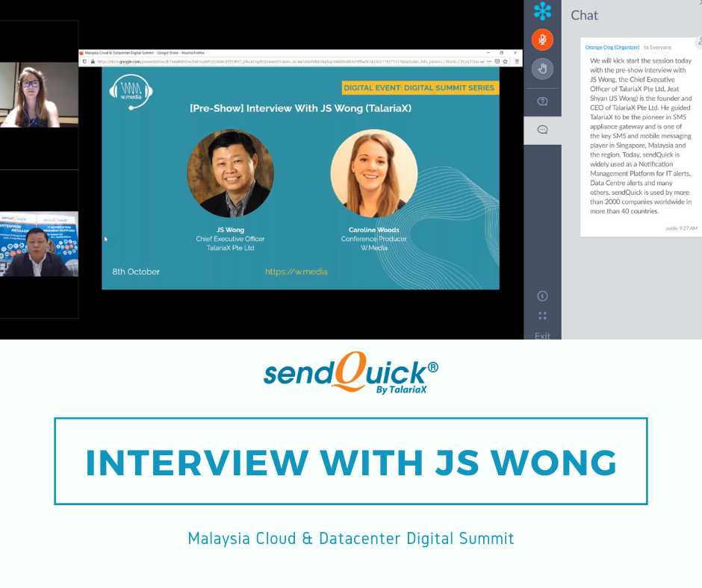This screenshot has width=702, height=588.
Task: Click the Pre-Show Interview slide title
Action: pos(300,108)
